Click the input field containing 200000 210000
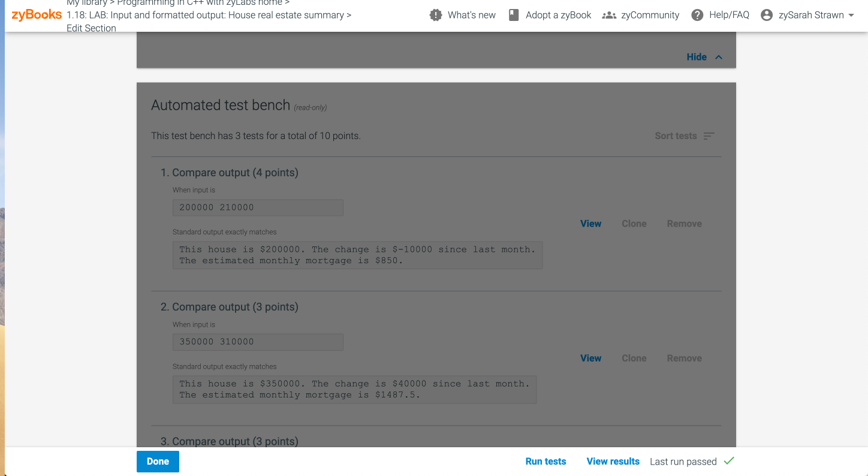The width and height of the screenshot is (868, 476). [x=258, y=207]
